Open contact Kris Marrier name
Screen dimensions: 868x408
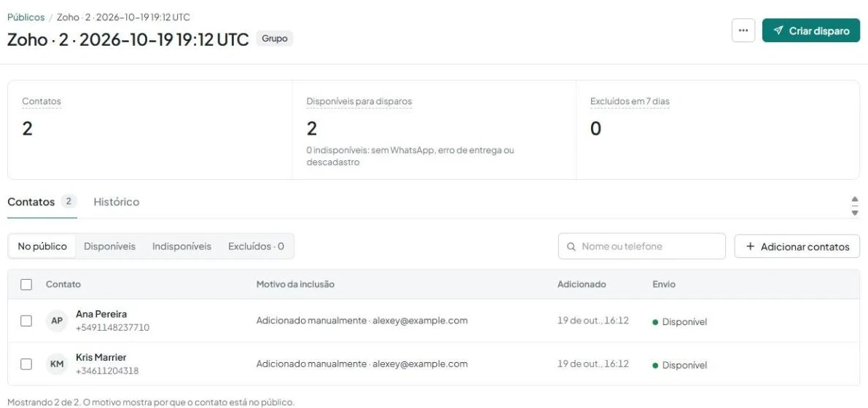point(101,357)
